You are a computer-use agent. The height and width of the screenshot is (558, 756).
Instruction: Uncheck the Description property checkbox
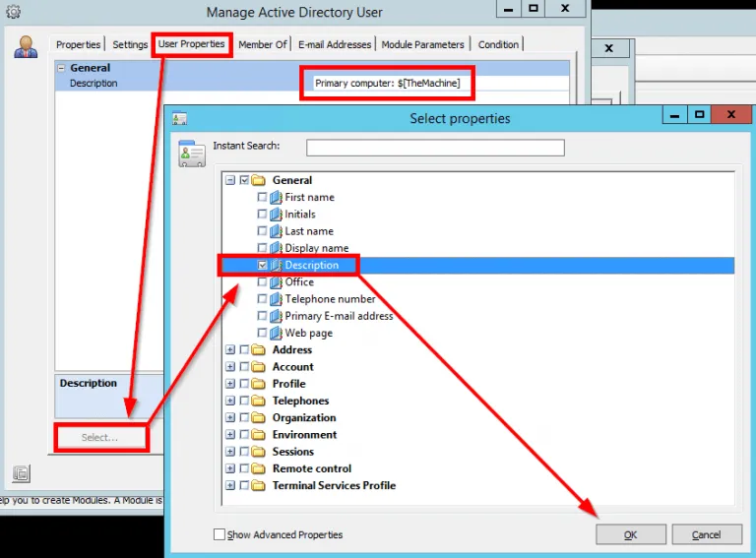click(x=262, y=266)
